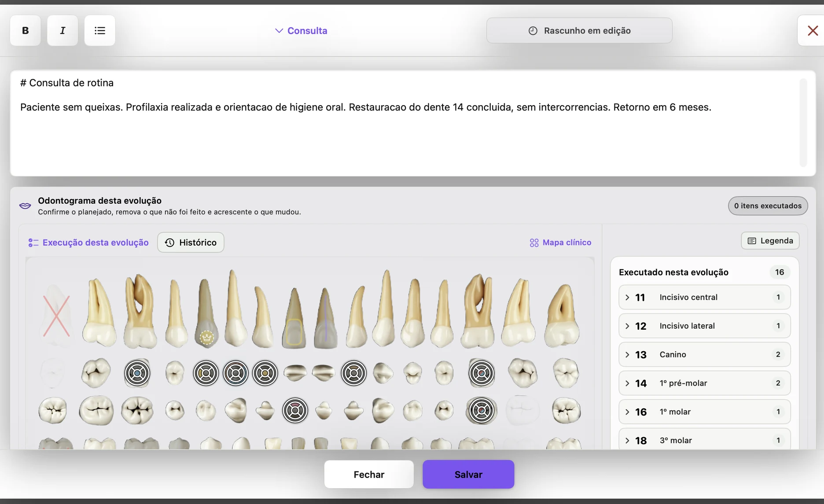Screen dimensions: 824x504
Task: Click the Executado nesta evolução heading
Action: click(x=673, y=272)
